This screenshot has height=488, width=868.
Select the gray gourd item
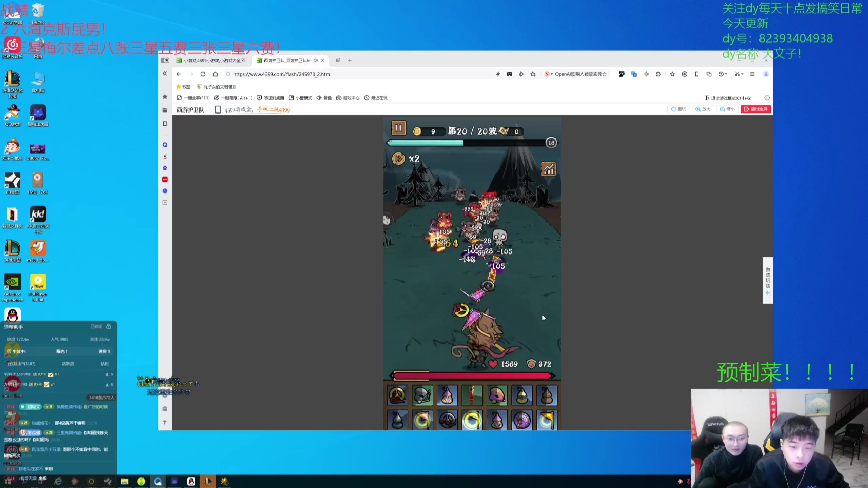pyautogui.click(x=397, y=420)
